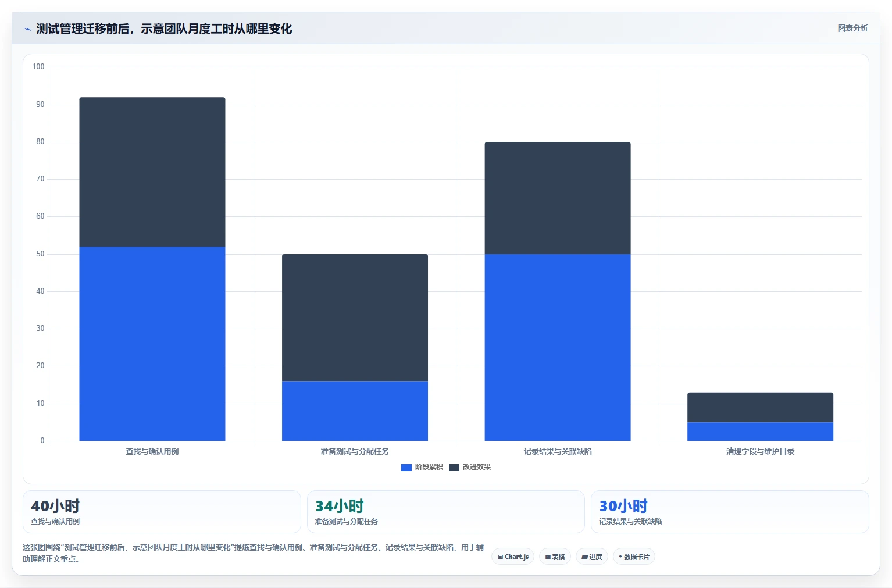
Task: Click the dark bar segment for 查找与确认用例
Action: [x=152, y=172]
